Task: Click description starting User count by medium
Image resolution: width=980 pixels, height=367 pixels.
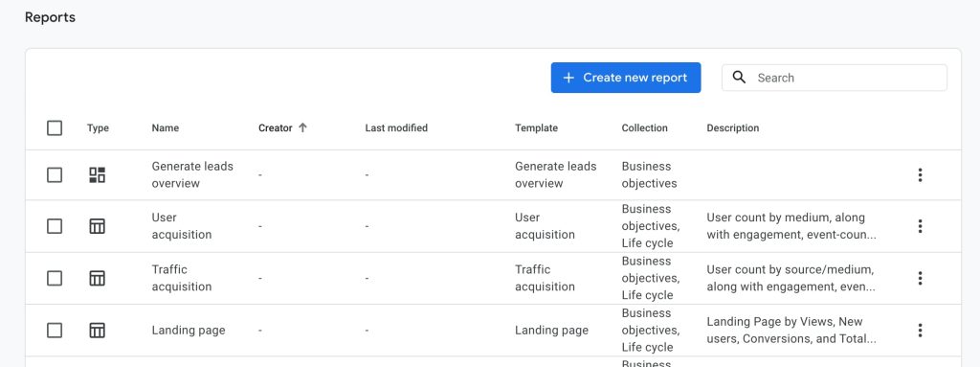Action: click(x=791, y=226)
